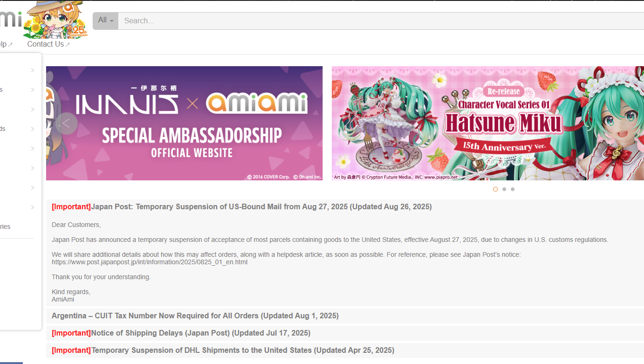
Task: Open the Hatsune Miku 15th Anniversary banner
Action: (488, 123)
